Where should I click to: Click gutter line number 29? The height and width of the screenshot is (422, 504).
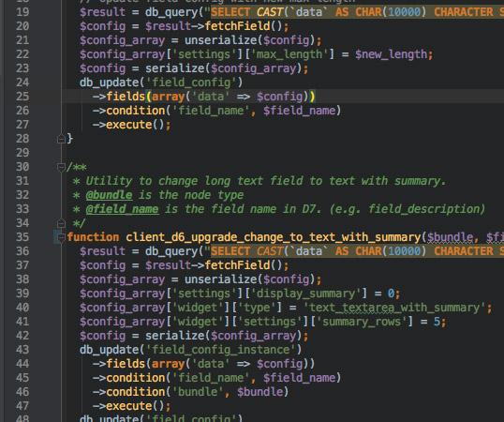click(22, 153)
